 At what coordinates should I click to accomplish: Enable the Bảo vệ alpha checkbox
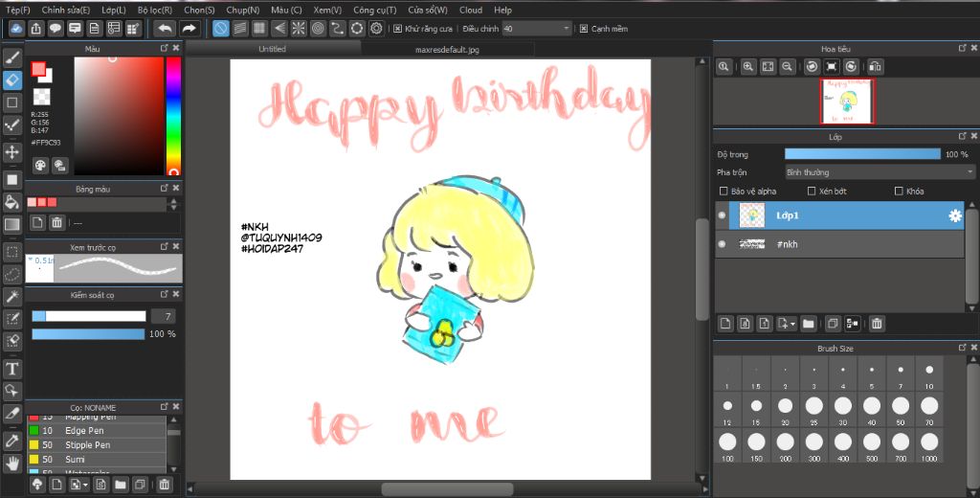pyautogui.click(x=724, y=192)
